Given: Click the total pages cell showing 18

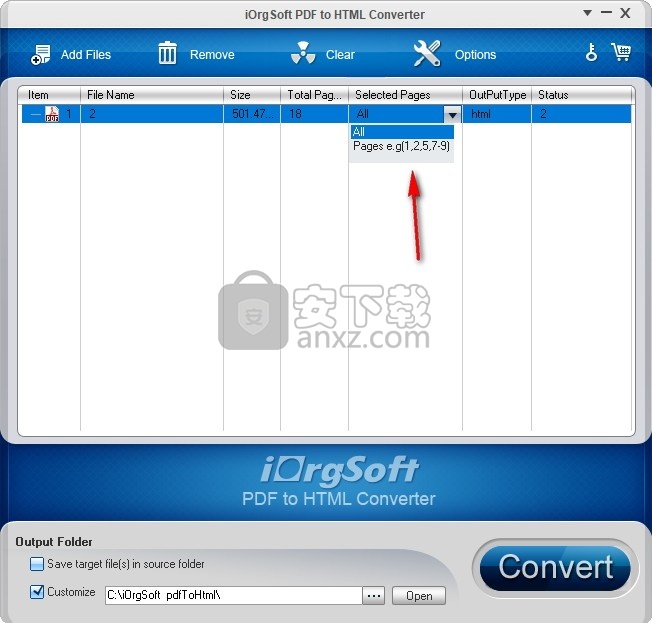Looking at the screenshot, I should (314, 114).
